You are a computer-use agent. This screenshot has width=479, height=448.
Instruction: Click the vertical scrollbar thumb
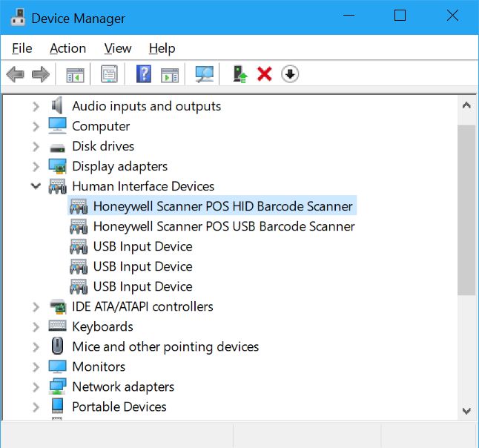point(466,210)
